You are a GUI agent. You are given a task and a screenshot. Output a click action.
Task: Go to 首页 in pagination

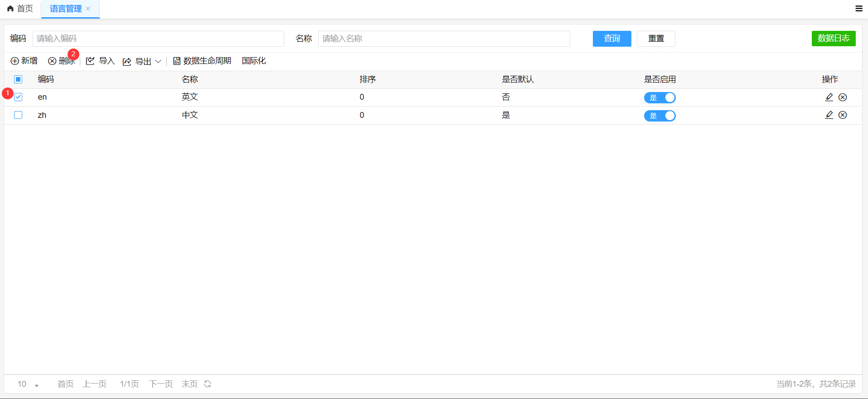66,384
